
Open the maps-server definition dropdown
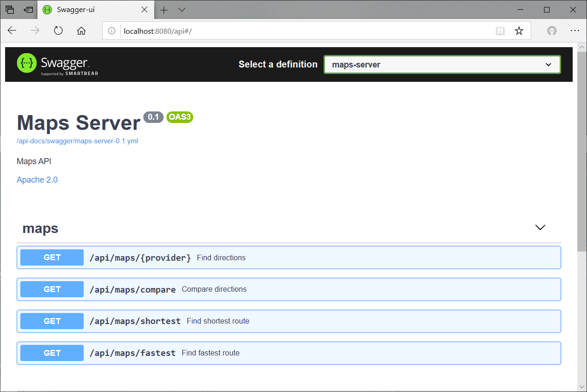(x=442, y=65)
